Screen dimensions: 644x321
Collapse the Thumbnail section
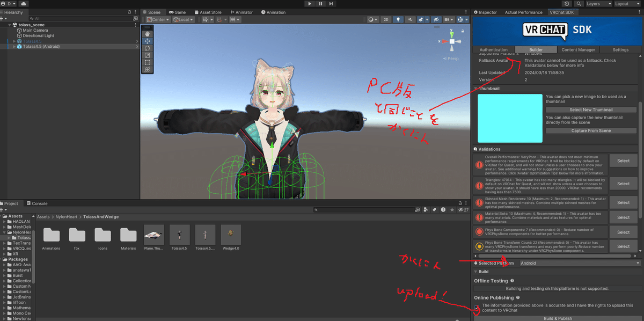476,89
